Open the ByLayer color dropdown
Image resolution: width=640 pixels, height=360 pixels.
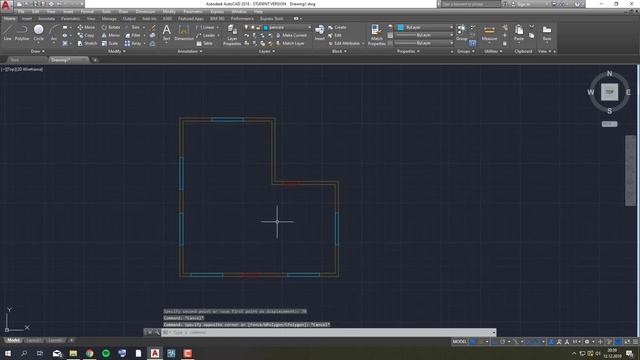coord(425,27)
